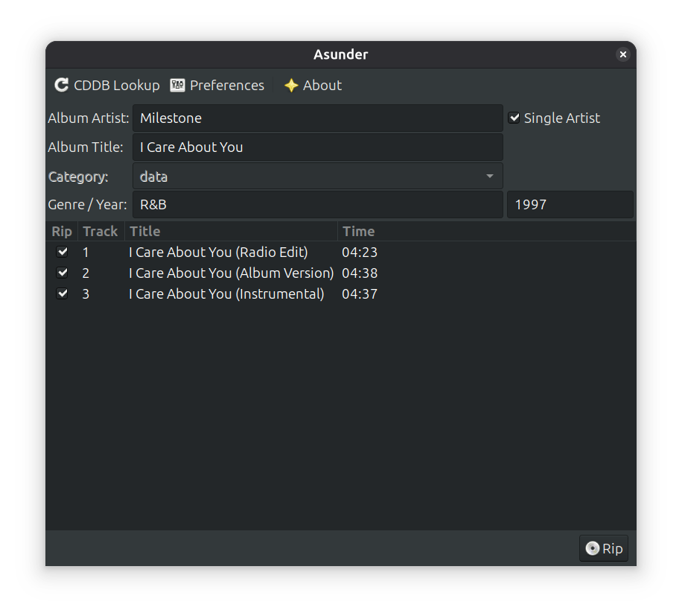Click the CDDB Lookup refresh icon
682x616 pixels.
[61, 85]
